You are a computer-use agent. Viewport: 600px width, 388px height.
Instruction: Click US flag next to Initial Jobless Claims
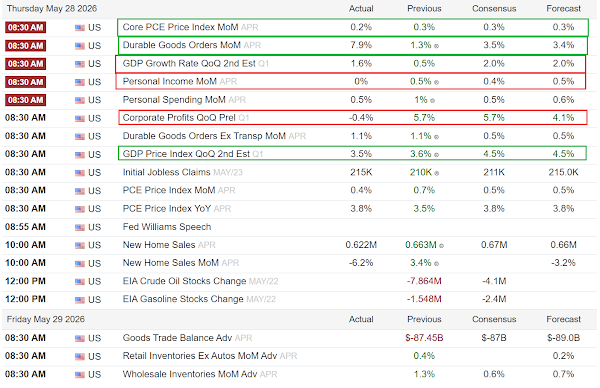coord(80,173)
